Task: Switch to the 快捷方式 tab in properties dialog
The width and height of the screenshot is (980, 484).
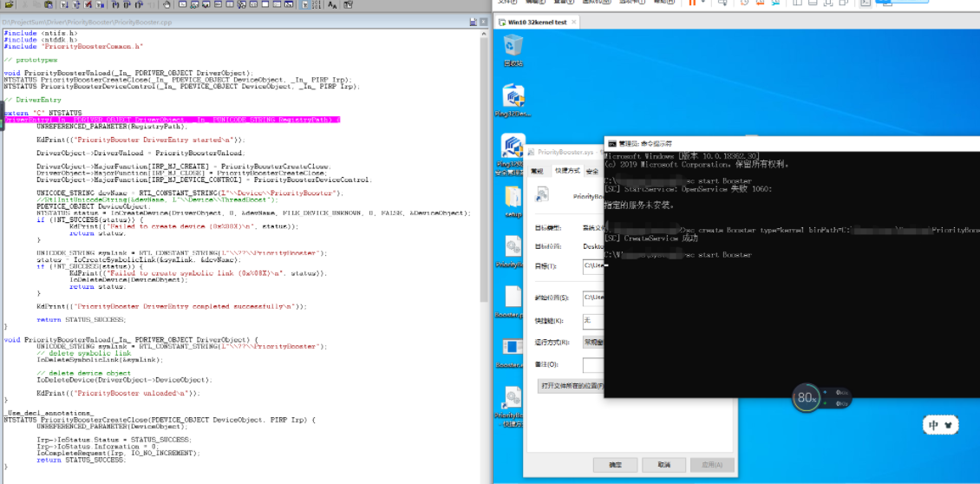Action: 566,171
